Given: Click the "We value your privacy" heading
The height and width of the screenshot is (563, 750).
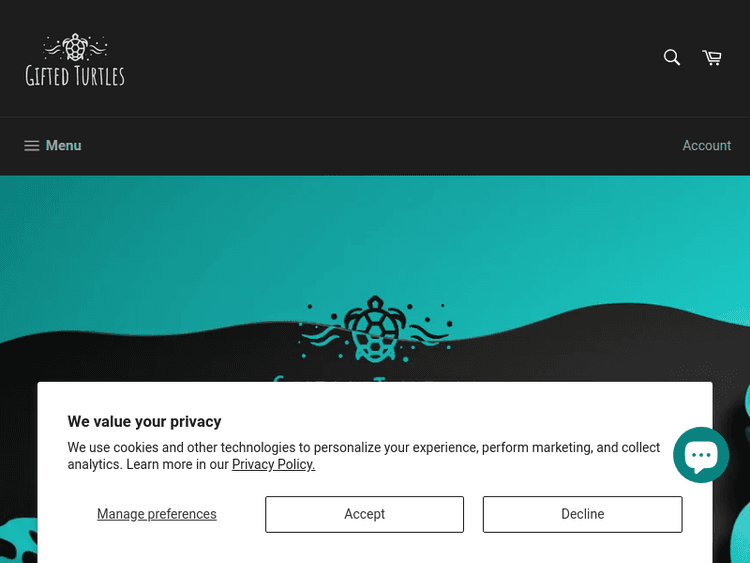Looking at the screenshot, I should point(144,421).
